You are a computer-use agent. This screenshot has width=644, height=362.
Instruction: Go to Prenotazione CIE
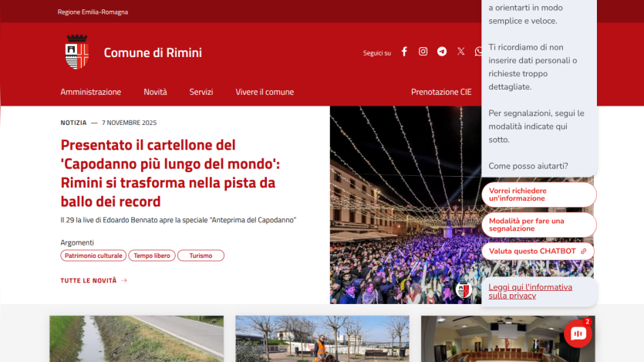441,92
